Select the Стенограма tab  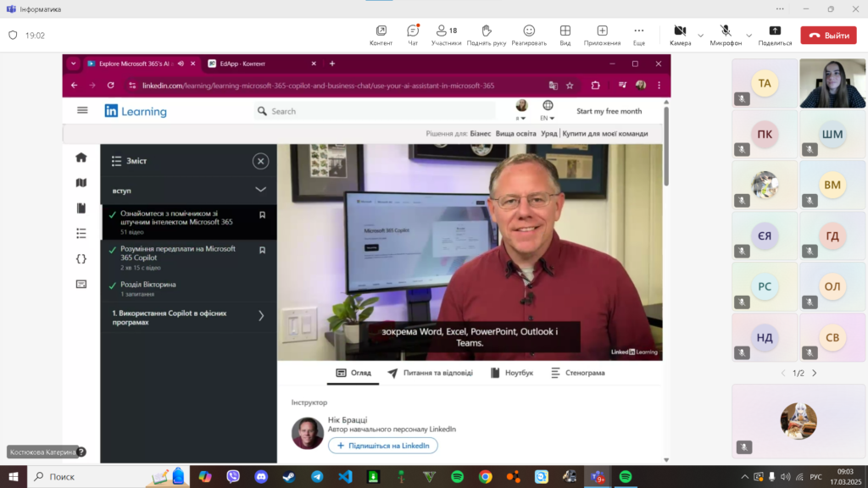tap(577, 373)
